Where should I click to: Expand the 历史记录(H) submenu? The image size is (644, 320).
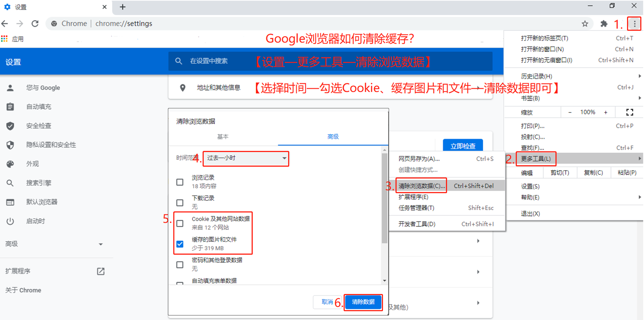pos(574,76)
